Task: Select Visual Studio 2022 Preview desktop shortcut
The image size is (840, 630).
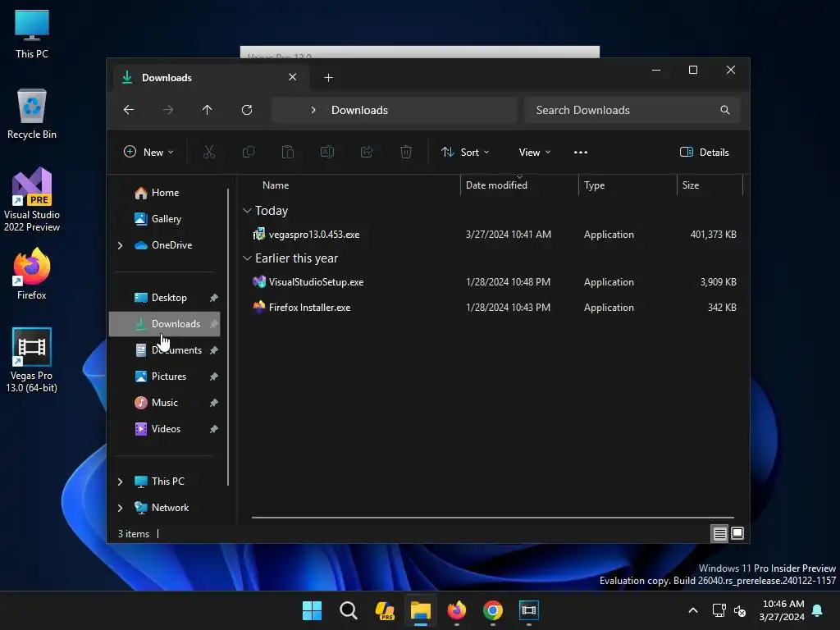Action: 32,199
